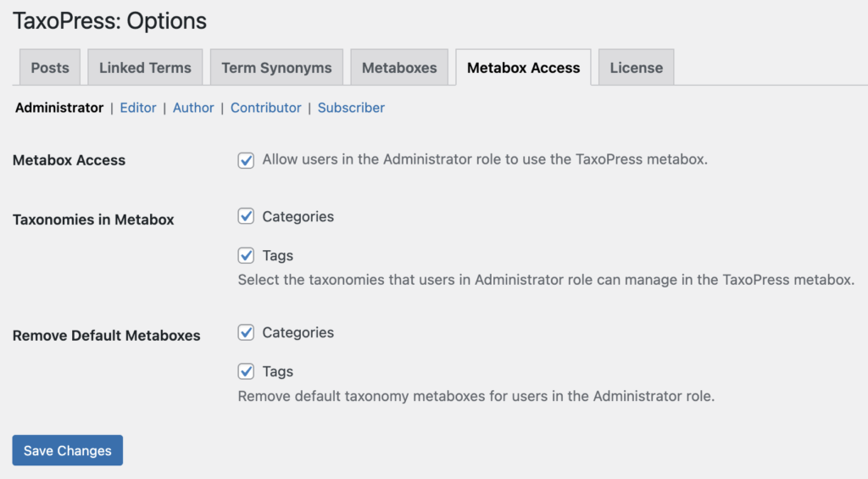The width and height of the screenshot is (868, 479).
Task: Open the Posts tab
Action: pos(50,68)
